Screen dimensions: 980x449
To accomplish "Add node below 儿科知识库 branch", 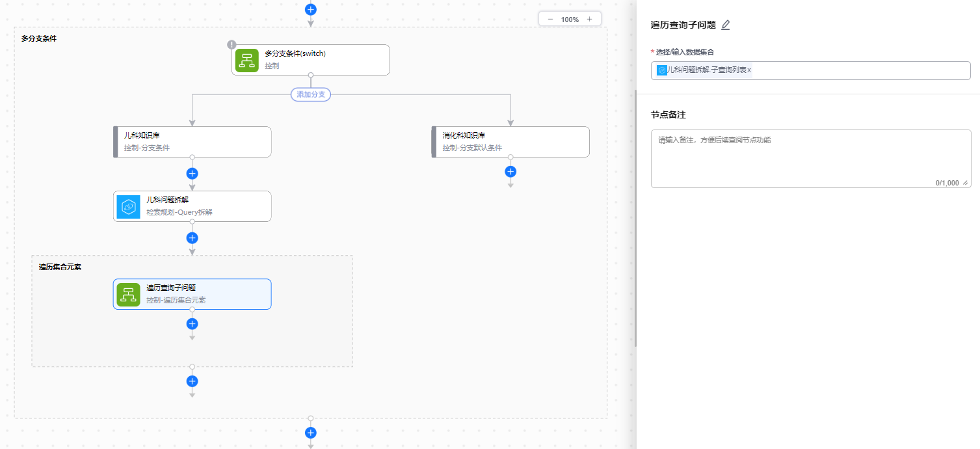I will (x=192, y=174).
